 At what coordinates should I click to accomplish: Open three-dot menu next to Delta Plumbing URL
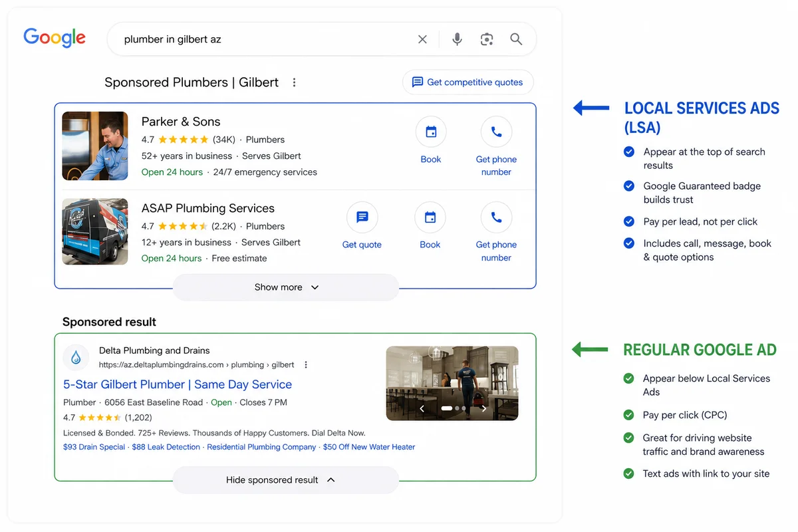[306, 364]
